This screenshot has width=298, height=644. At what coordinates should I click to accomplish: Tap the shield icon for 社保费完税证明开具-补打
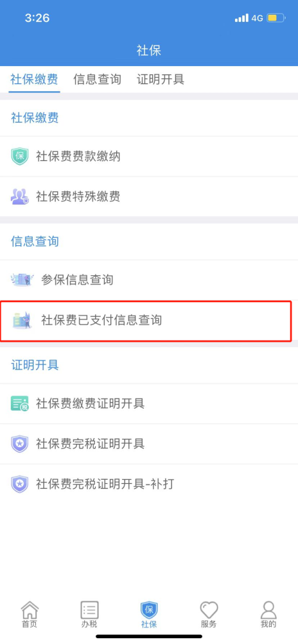tap(19, 484)
